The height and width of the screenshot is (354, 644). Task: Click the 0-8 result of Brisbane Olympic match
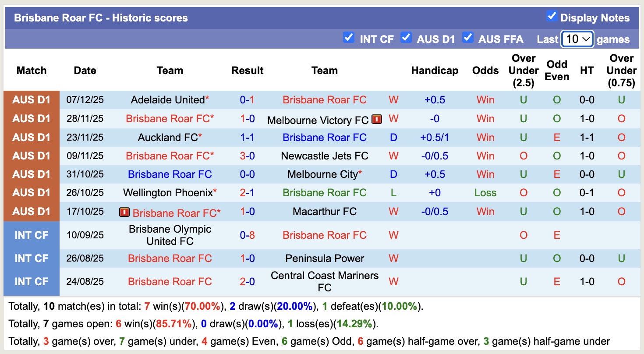point(248,235)
